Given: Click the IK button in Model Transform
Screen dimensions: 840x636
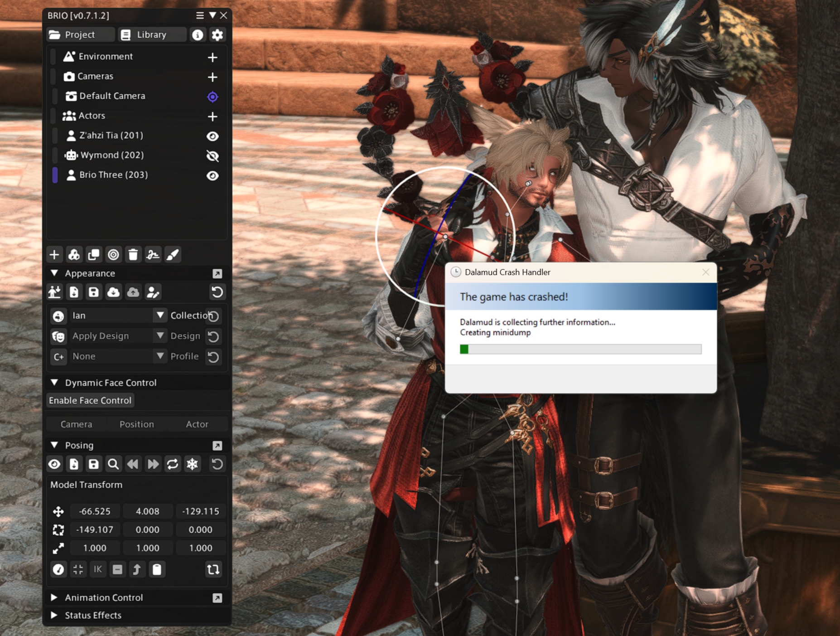Looking at the screenshot, I should coord(98,569).
